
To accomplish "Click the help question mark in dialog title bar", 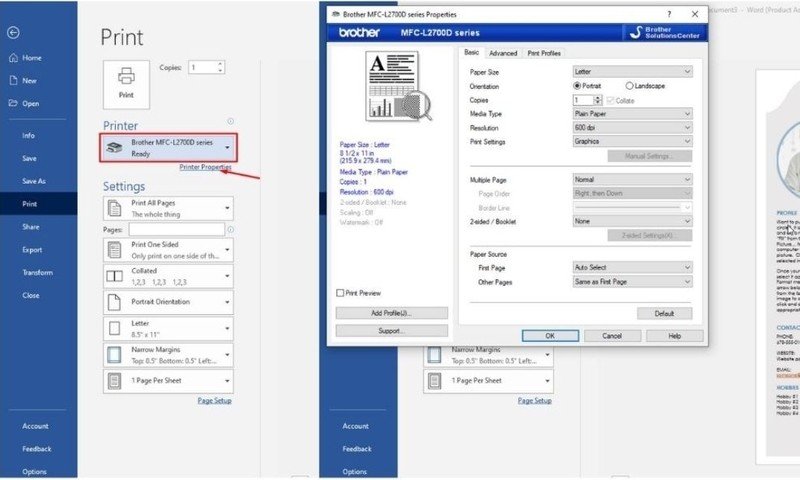I will tap(668, 14).
